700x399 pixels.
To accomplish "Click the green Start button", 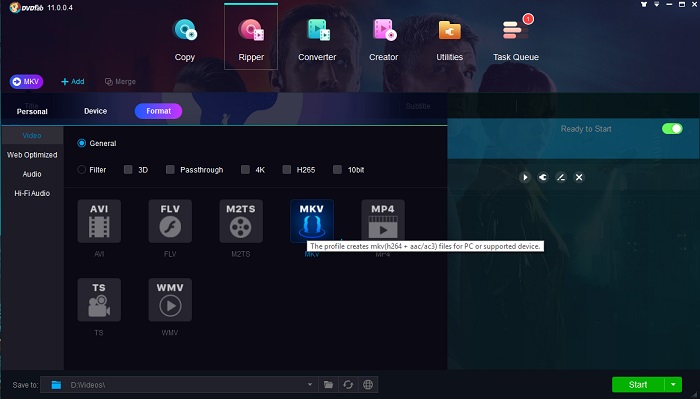I will tap(638, 385).
